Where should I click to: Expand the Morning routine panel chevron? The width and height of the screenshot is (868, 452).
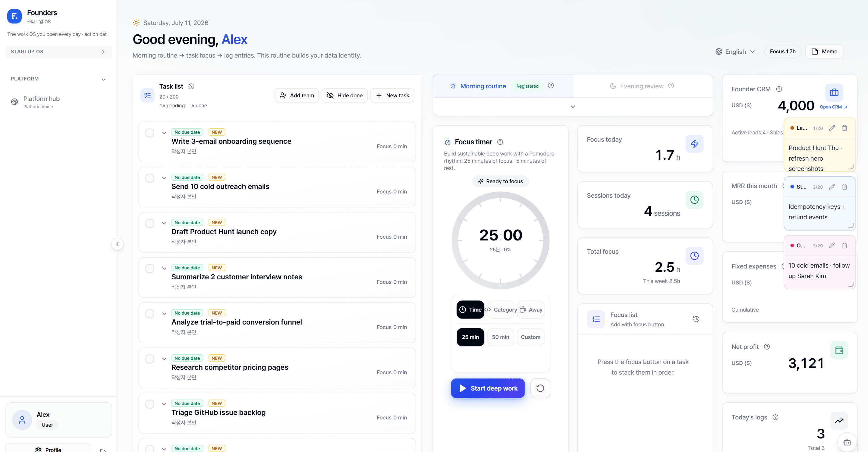click(x=573, y=107)
